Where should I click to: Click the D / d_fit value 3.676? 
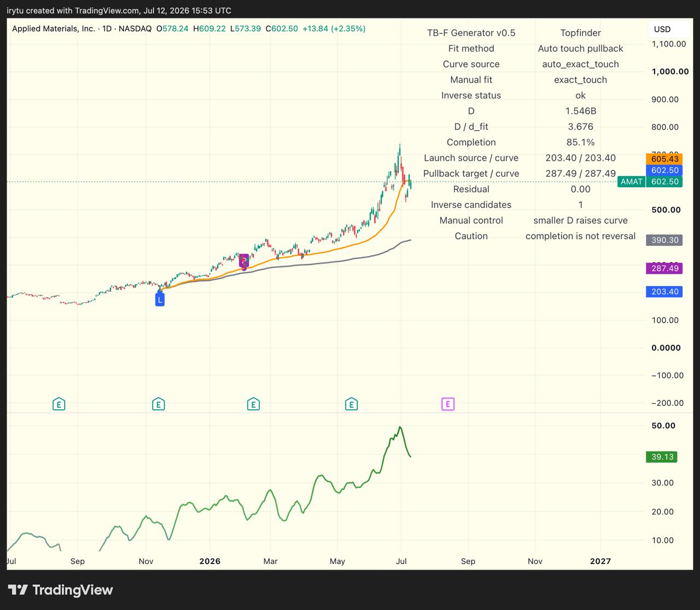click(580, 126)
